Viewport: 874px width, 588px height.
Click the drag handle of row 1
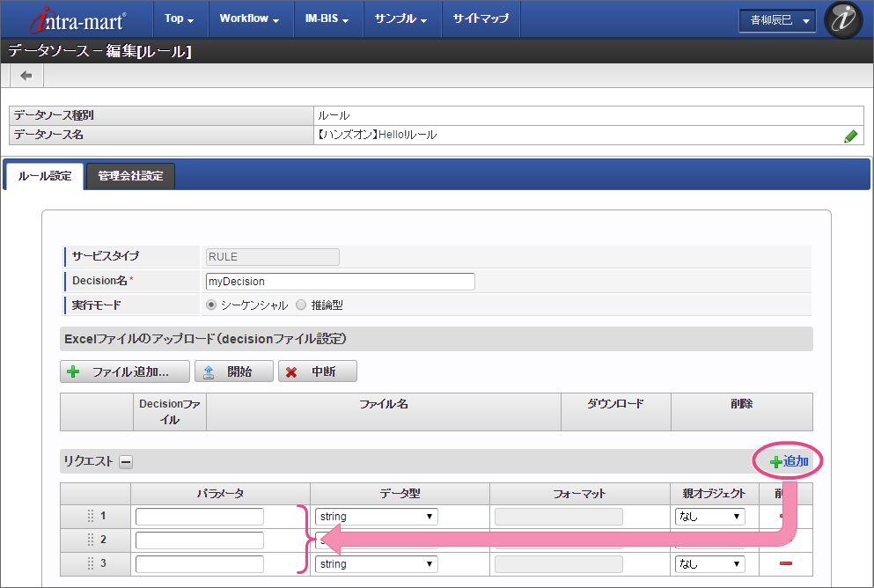click(x=90, y=517)
